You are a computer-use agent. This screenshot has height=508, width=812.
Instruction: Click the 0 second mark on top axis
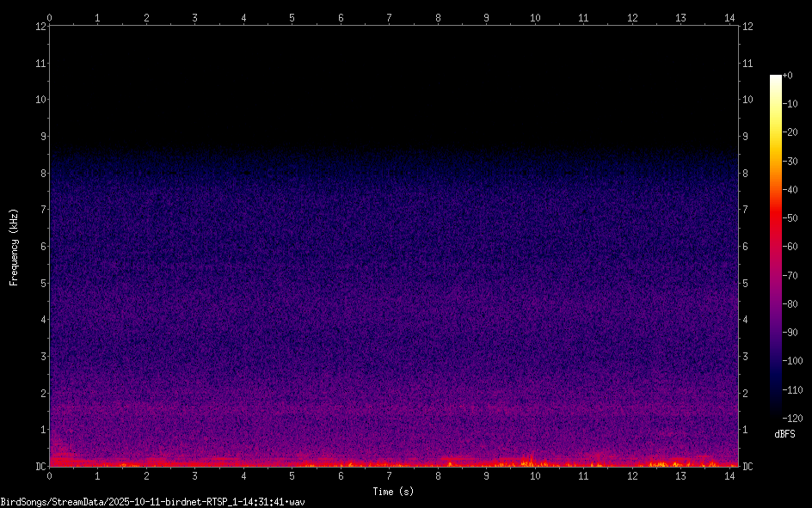tap(50, 17)
